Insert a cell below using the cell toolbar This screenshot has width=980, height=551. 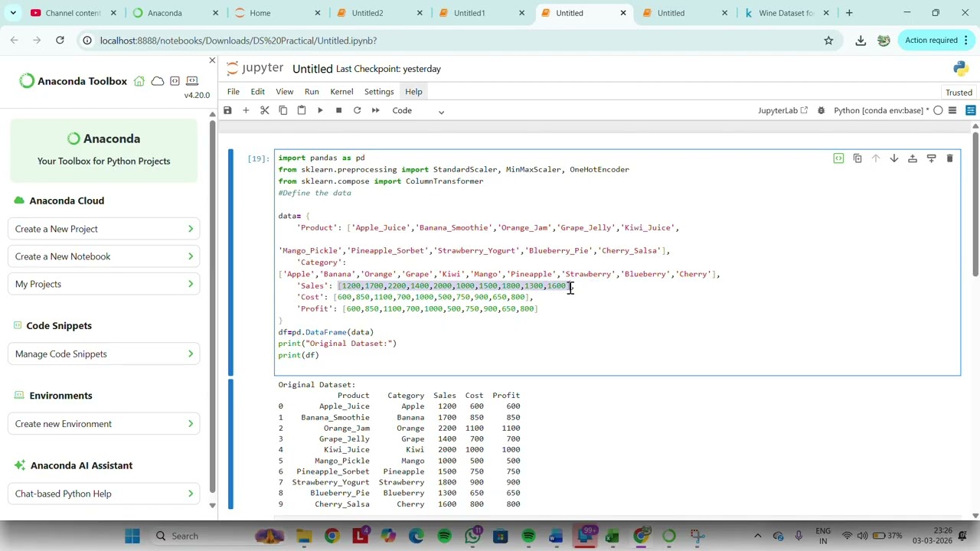[931, 158]
